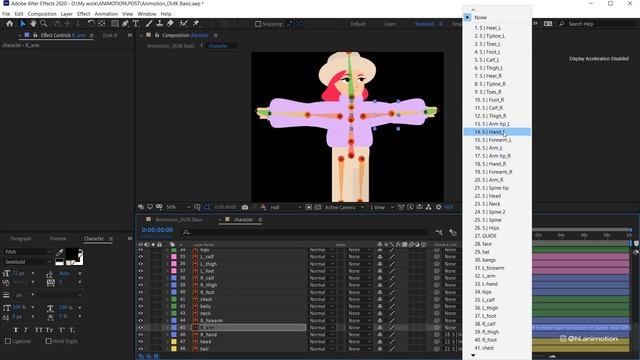The image size is (640, 360).
Task: Click the Home icon in toolbar
Action: [x=10, y=24]
